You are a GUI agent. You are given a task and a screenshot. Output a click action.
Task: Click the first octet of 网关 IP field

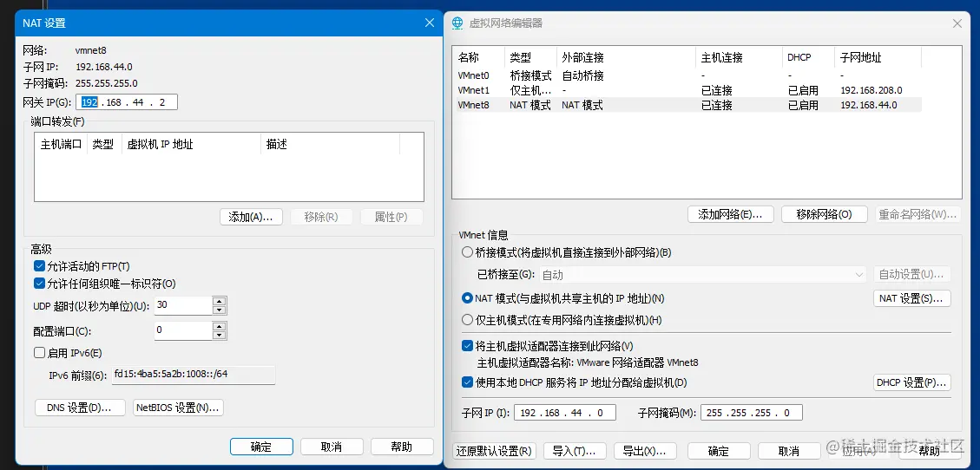[x=90, y=102]
